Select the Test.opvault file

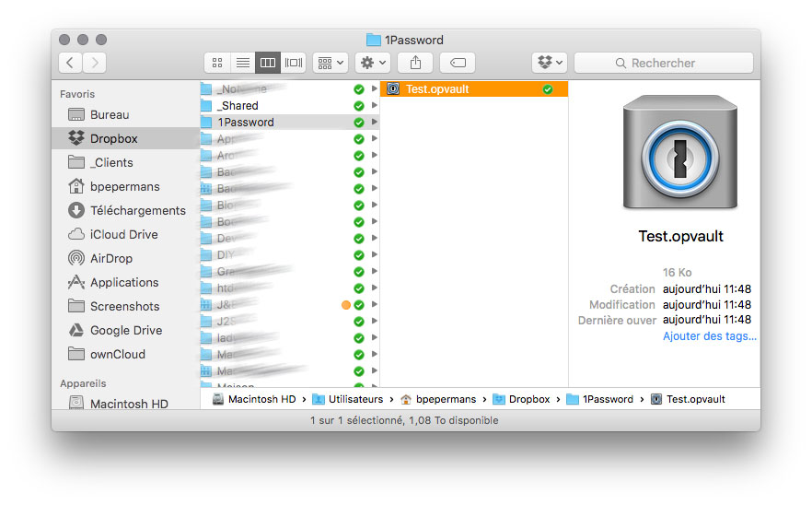click(474, 89)
